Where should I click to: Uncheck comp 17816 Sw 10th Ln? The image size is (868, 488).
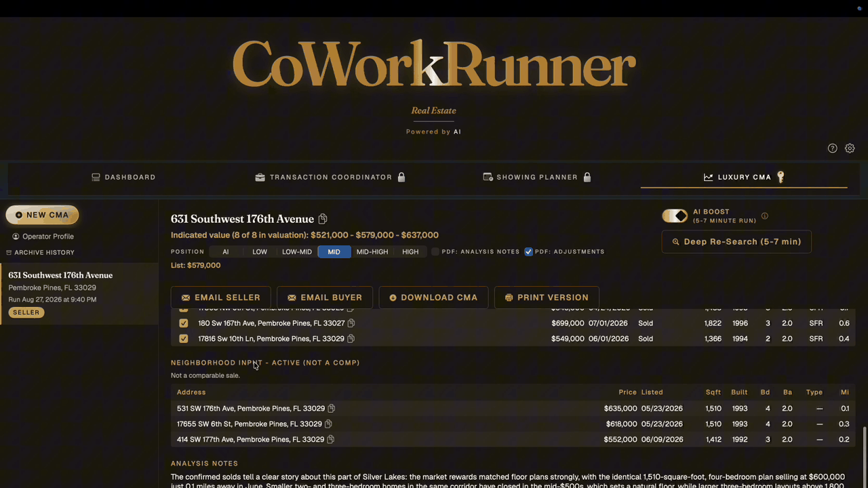(x=183, y=339)
